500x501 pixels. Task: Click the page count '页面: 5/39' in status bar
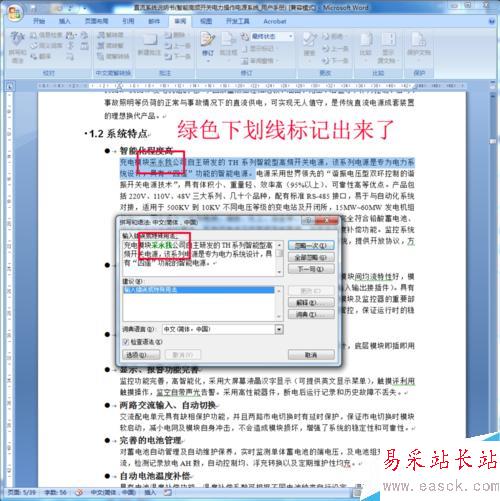(x=21, y=492)
